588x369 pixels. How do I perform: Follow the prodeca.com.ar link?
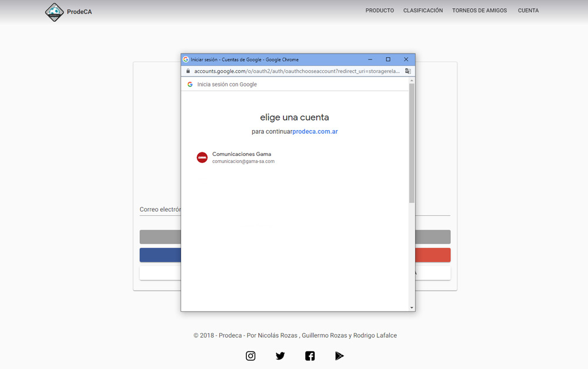(315, 132)
